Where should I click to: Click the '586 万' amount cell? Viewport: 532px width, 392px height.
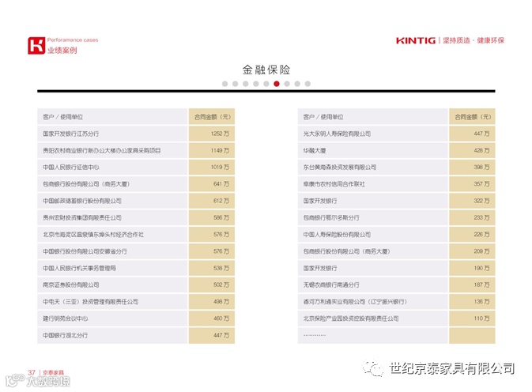tap(212, 217)
